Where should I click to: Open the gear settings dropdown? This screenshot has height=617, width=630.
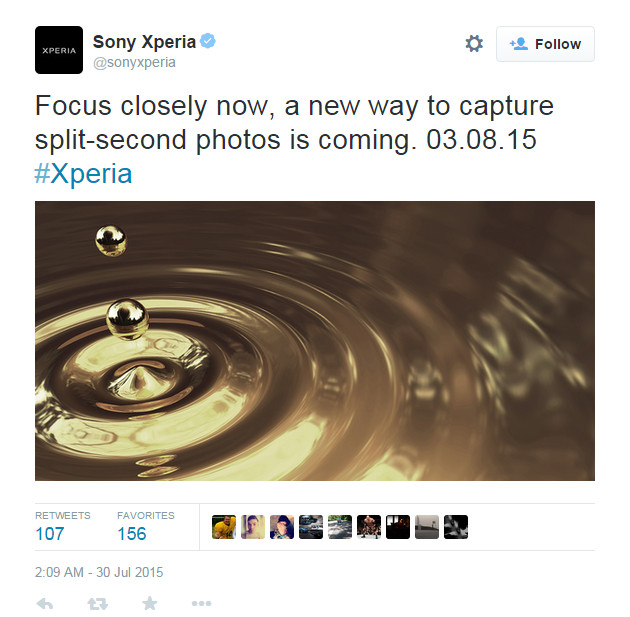pyautogui.click(x=474, y=43)
